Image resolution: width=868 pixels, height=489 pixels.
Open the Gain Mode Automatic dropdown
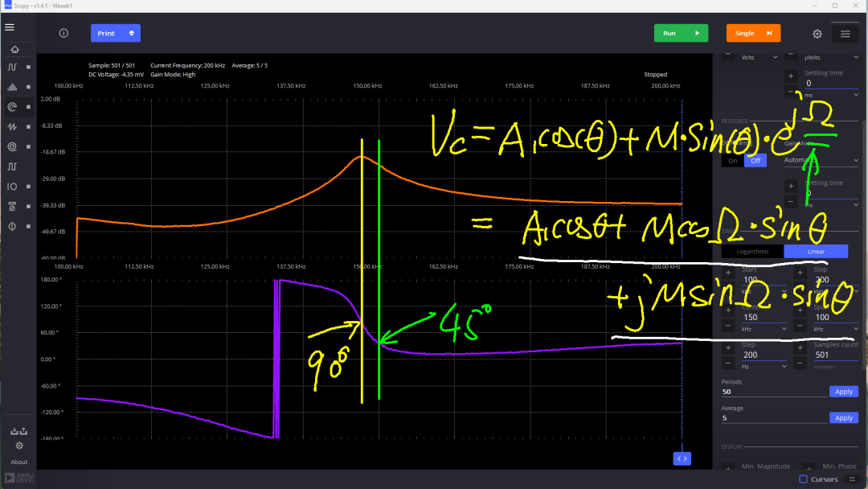(821, 160)
